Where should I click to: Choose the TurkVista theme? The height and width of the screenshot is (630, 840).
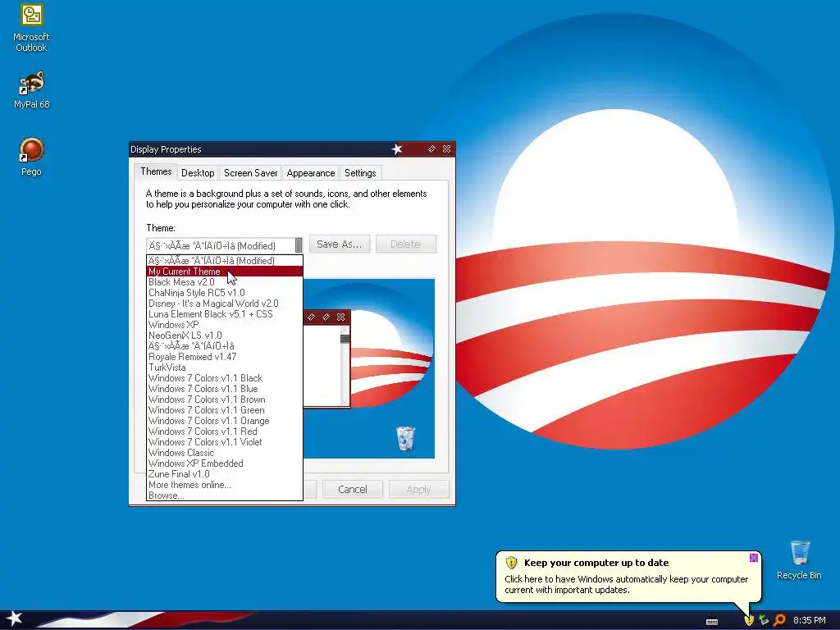[x=225, y=367]
